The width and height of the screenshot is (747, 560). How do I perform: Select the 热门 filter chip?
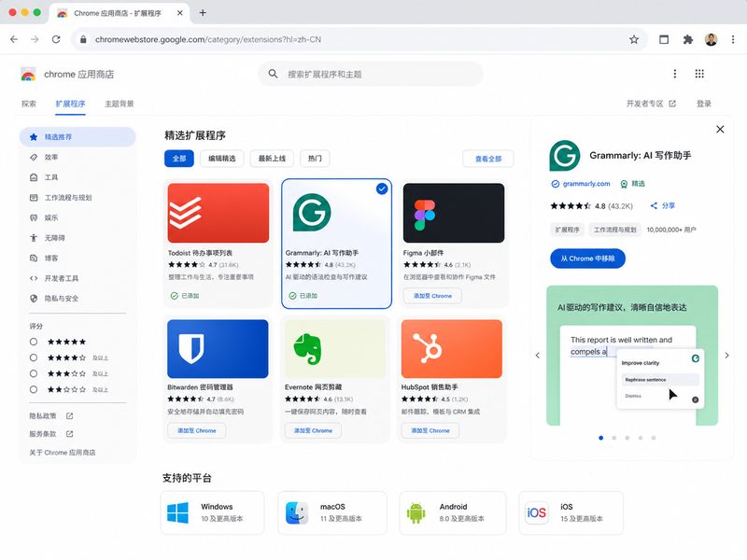[315, 159]
